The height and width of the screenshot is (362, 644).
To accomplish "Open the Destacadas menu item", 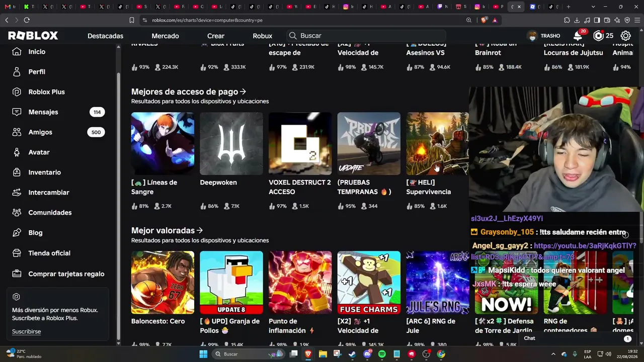I will click(x=105, y=36).
